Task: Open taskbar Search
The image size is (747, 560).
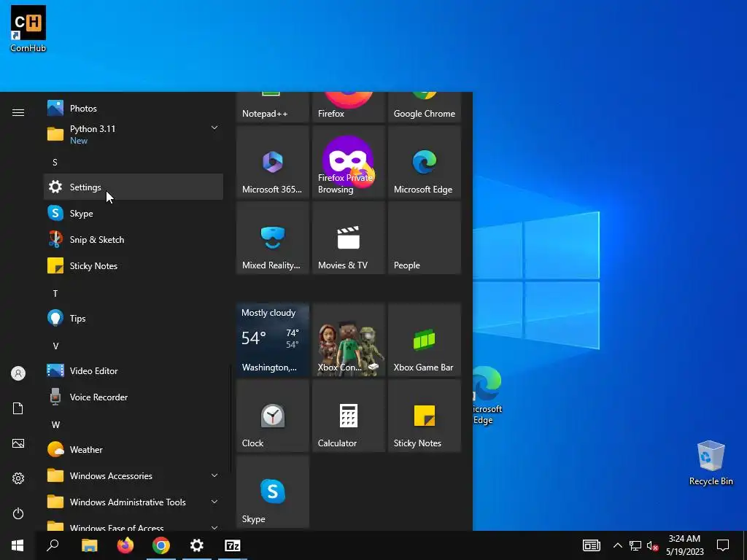Action: click(53, 545)
